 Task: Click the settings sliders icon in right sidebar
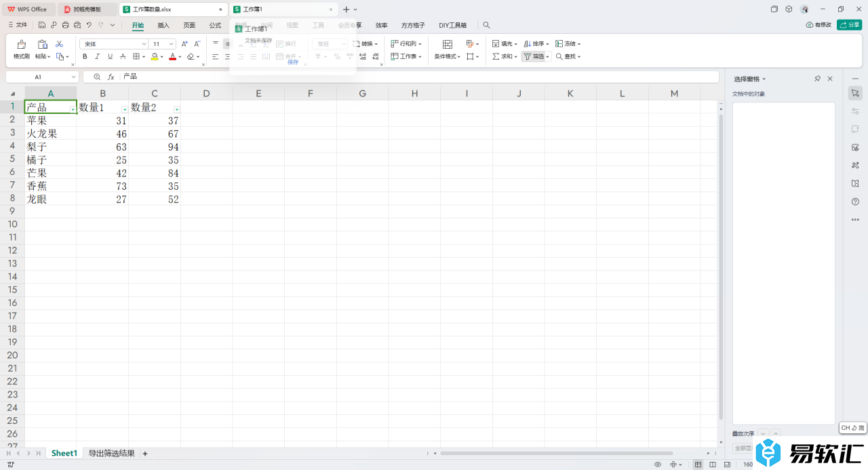click(855, 111)
